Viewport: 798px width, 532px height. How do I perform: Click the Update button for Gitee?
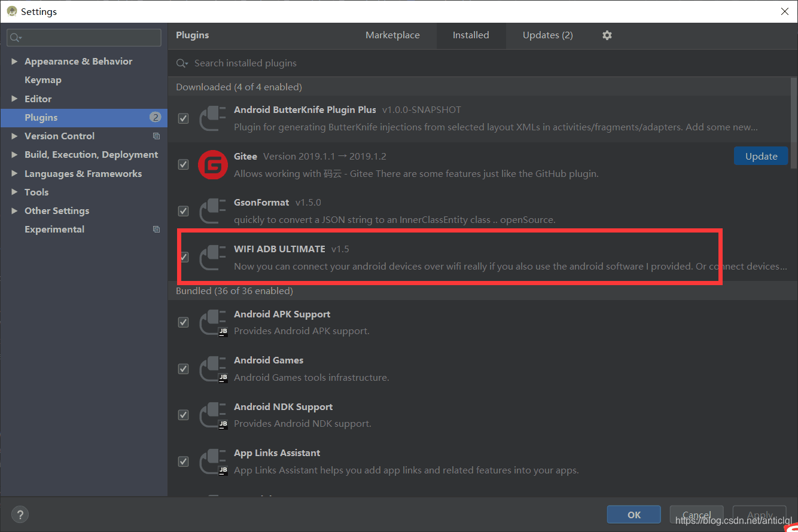[761, 156]
